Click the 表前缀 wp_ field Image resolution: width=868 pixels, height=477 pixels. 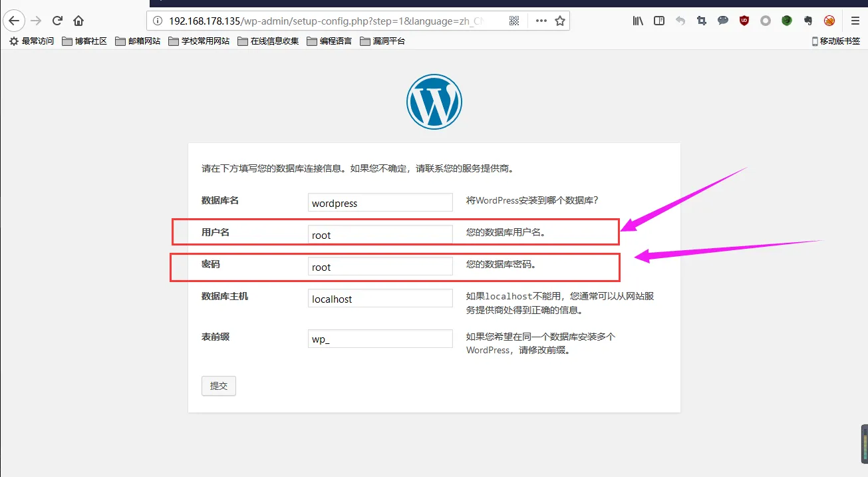pos(380,339)
